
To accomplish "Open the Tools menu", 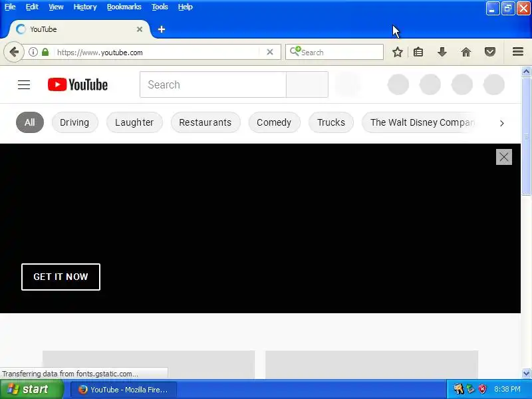I will (160, 7).
